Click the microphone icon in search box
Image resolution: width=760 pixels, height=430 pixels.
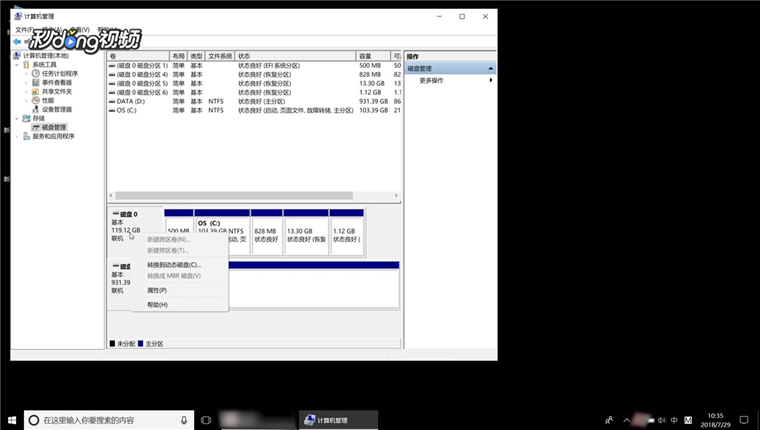point(184,420)
